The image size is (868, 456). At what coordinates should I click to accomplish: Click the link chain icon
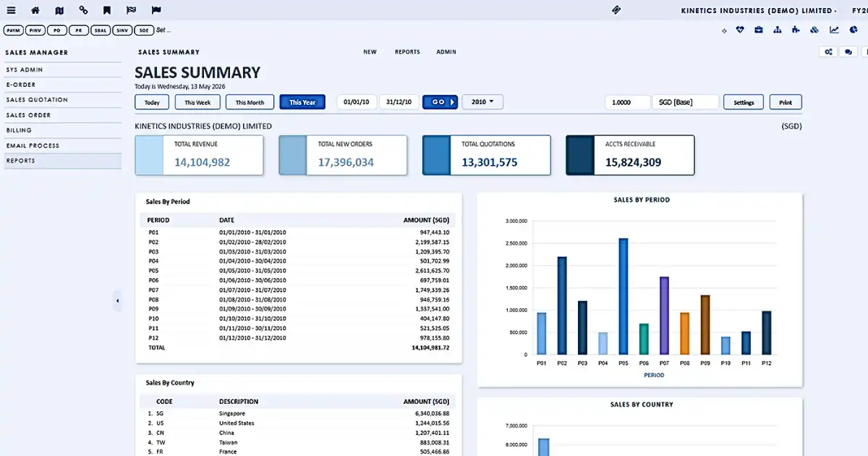pos(83,11)
